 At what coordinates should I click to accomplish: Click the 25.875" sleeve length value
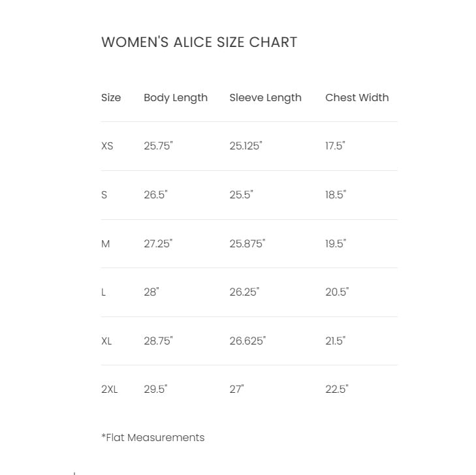point(247,243)
